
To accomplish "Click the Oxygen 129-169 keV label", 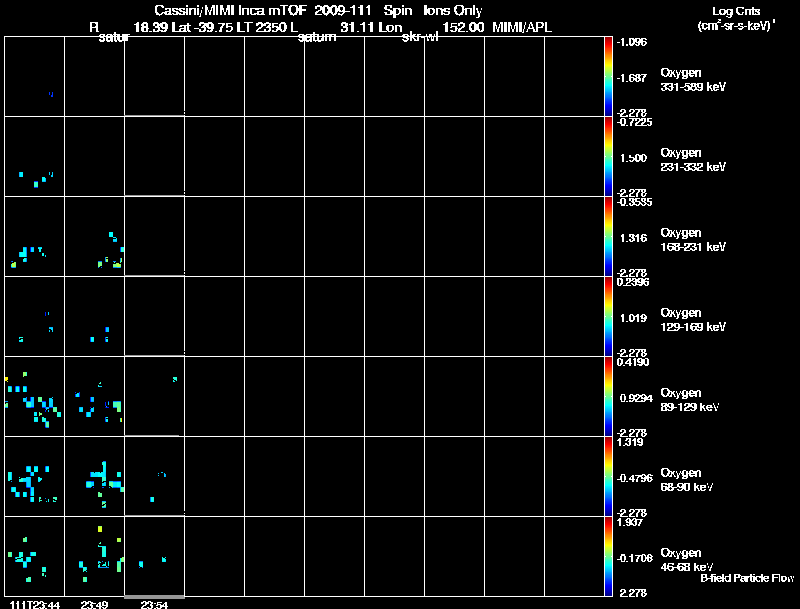I will (693, 320).
